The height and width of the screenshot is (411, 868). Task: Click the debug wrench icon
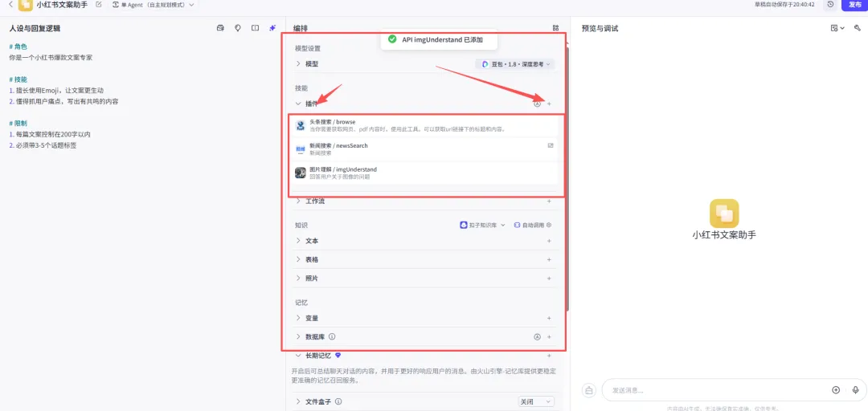(858, 28)
